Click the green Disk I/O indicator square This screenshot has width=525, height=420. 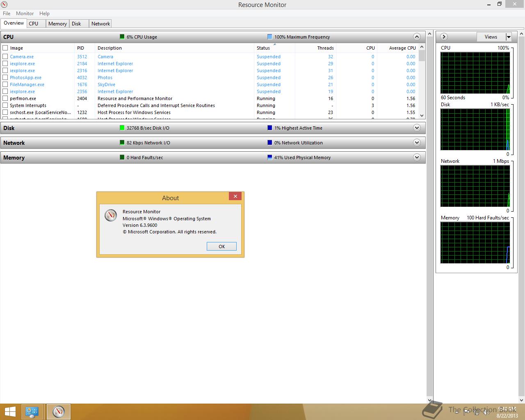pos(122,128)
